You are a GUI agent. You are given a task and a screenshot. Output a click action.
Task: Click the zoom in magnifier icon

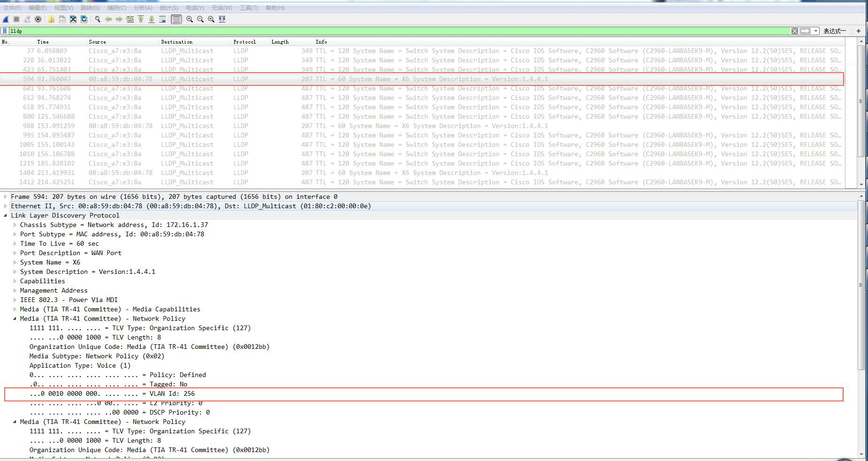189,19
